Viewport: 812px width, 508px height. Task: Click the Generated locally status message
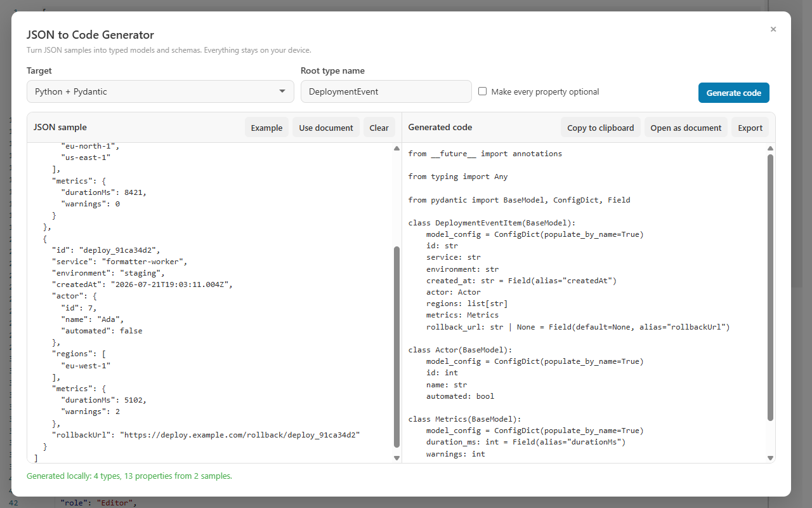tap(129, 476)
